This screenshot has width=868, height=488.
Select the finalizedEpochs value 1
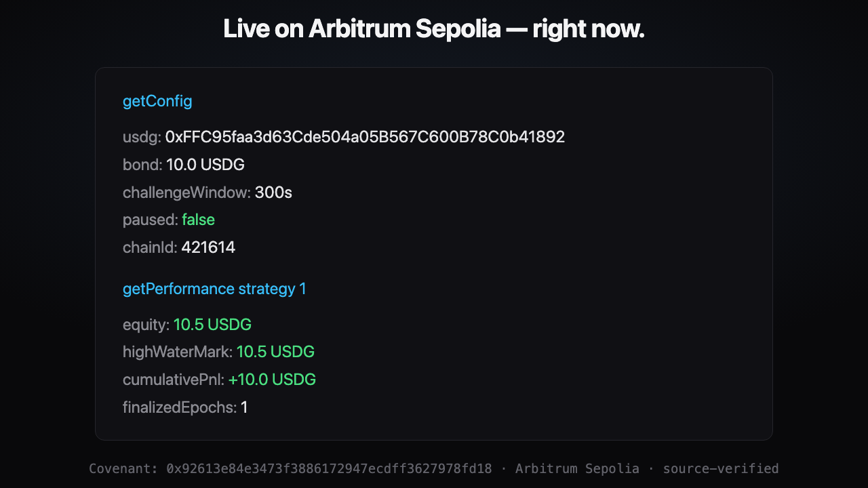(x=244, y=407)
